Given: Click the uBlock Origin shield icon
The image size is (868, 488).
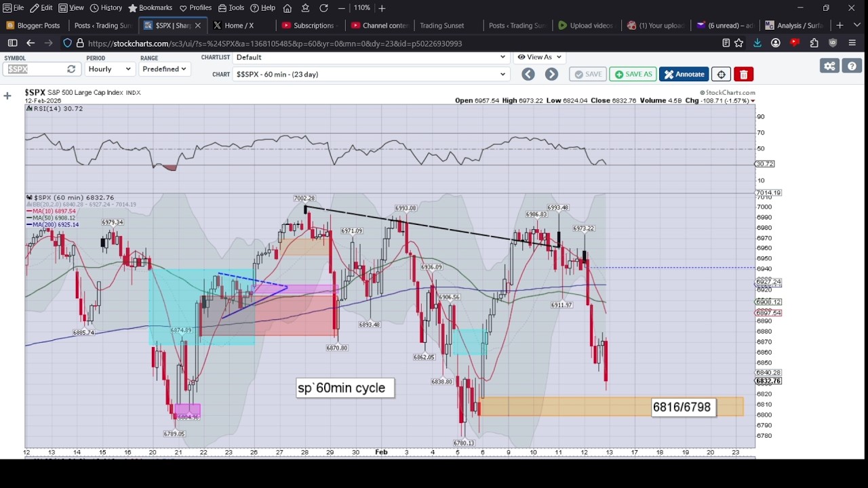Looking at the screenshot, I should pos(833,43).
